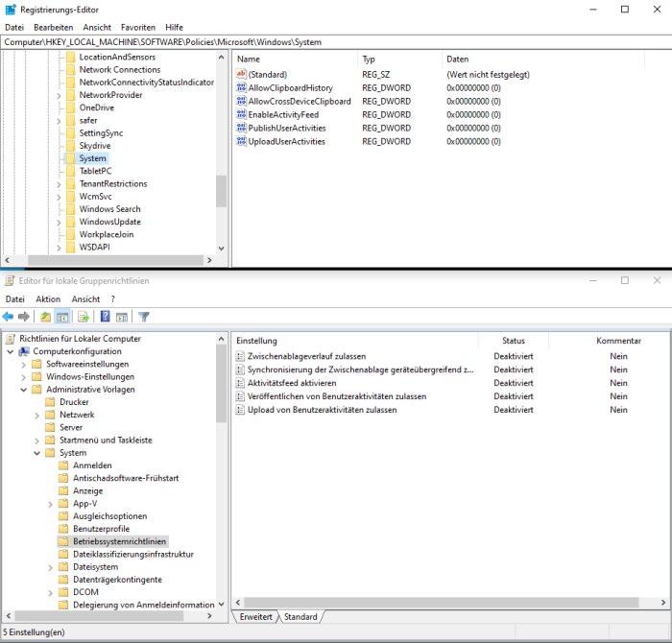Screen dimensions: 672x643
Task: Click the Richtlinien für Lokaler Computer icon
Action: pos(11,339)
